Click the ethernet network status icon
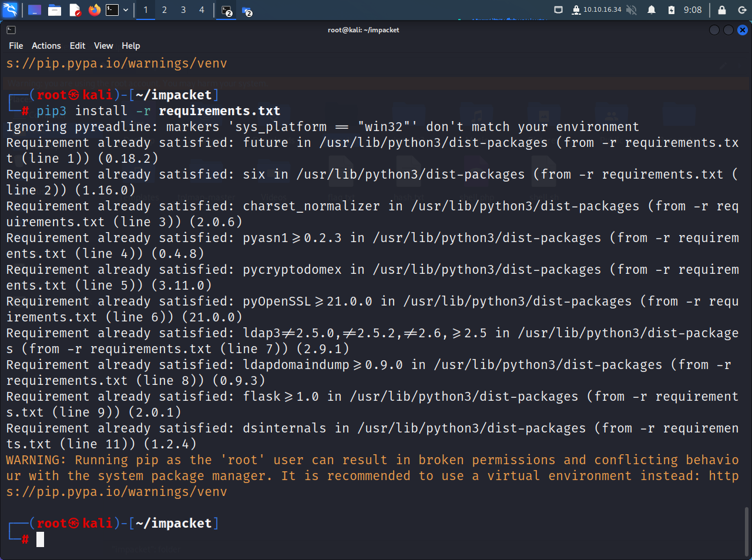The image size is (752, 560). click(x=558, y=10)
